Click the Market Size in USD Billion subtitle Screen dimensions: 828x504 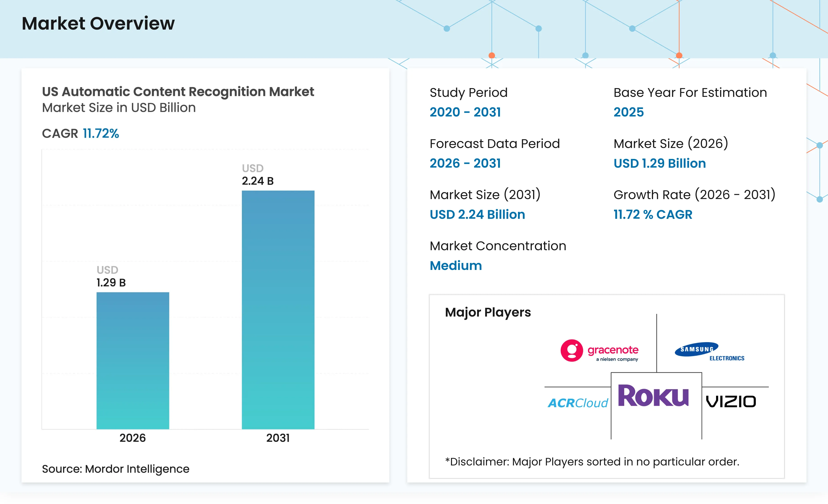click(119, 108)
